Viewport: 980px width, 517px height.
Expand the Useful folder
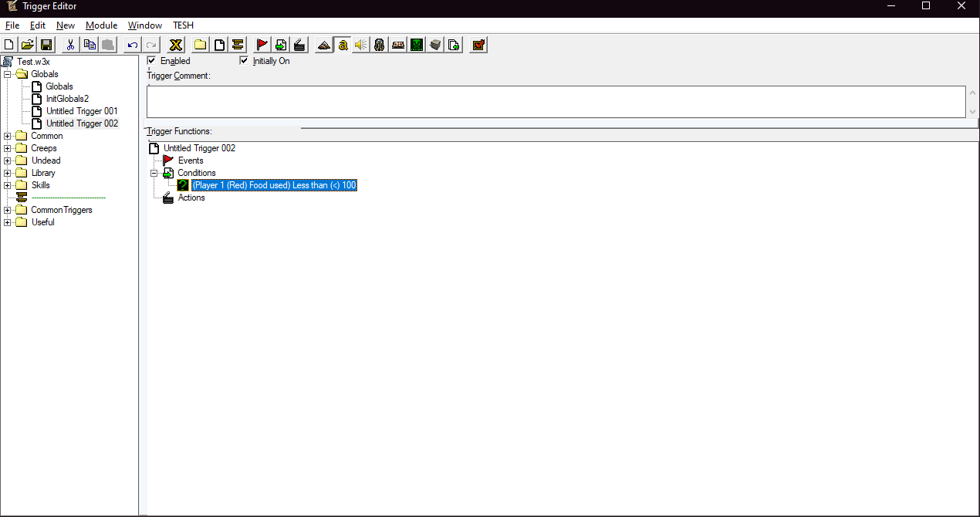8,222
